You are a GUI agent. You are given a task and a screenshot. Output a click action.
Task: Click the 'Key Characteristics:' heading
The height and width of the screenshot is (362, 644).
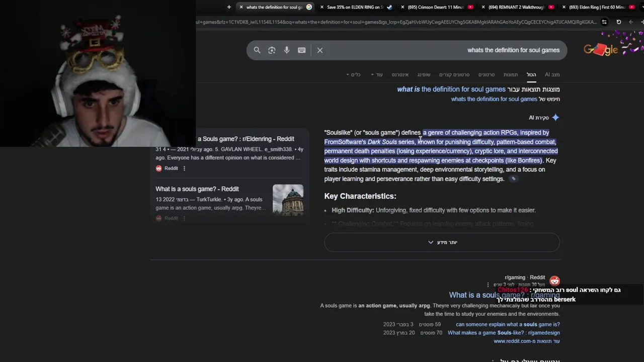click(x=360, y=196)
